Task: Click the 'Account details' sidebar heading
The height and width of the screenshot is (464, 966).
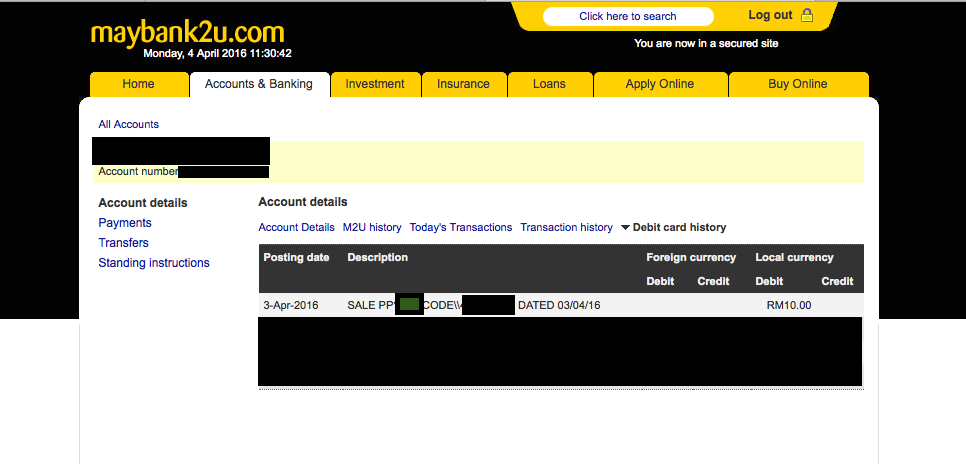Action: pos(143,203)
